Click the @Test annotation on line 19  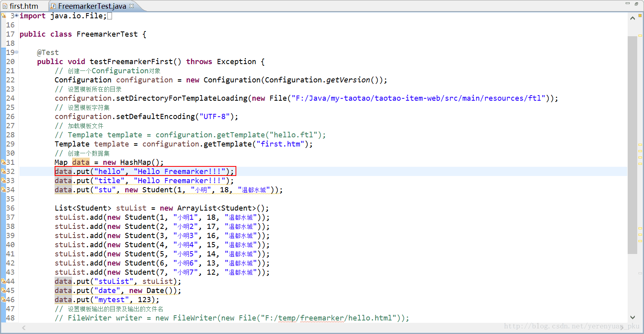click(48, 53)
